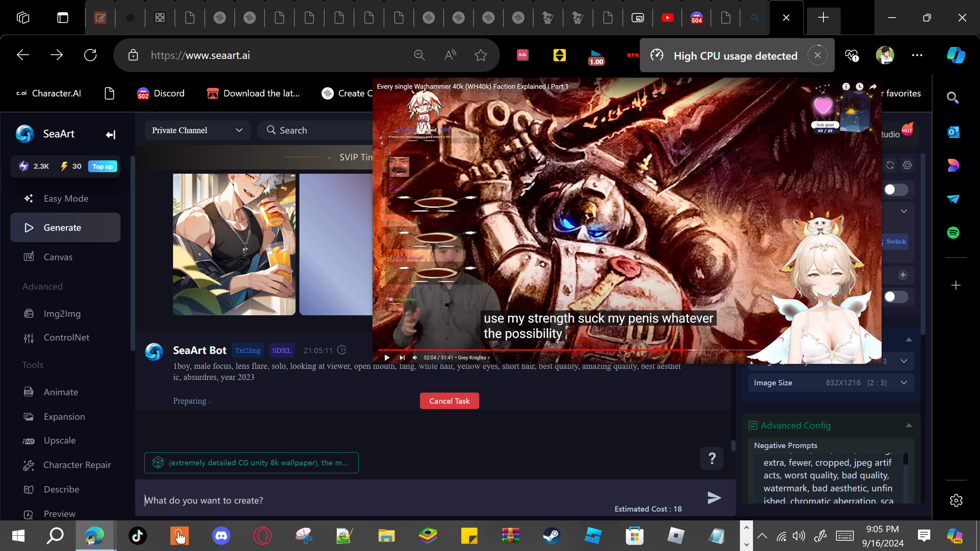
Task: Click the Top up button
Action: click(x=103, y=166)
